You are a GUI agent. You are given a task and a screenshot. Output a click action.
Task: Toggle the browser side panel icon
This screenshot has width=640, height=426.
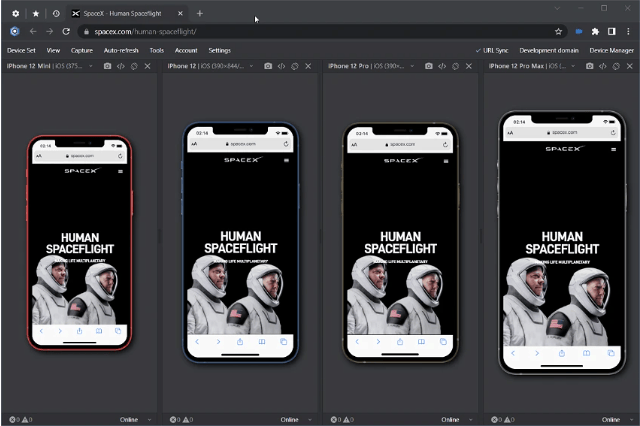click(611, 31)
